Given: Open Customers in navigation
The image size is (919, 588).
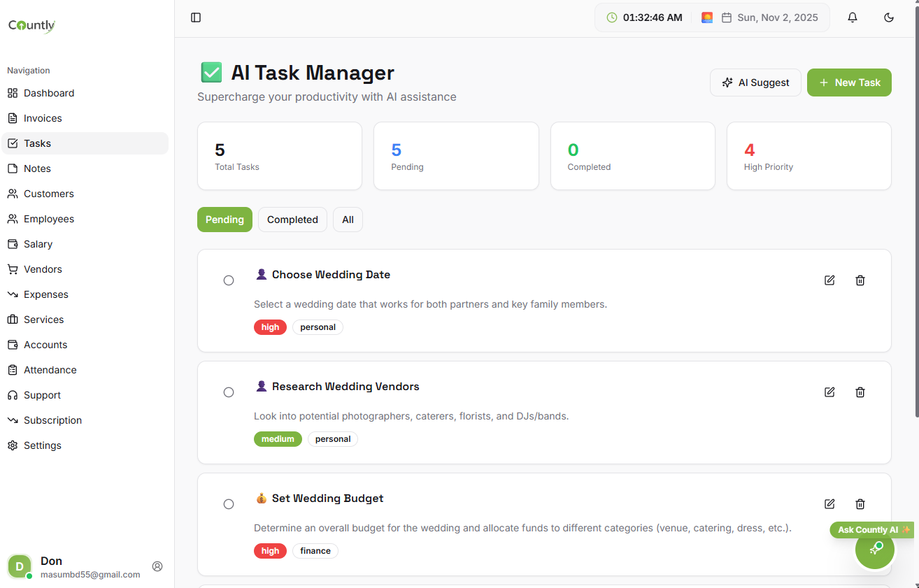Looking at the screenshot, I should click(85, 194).
